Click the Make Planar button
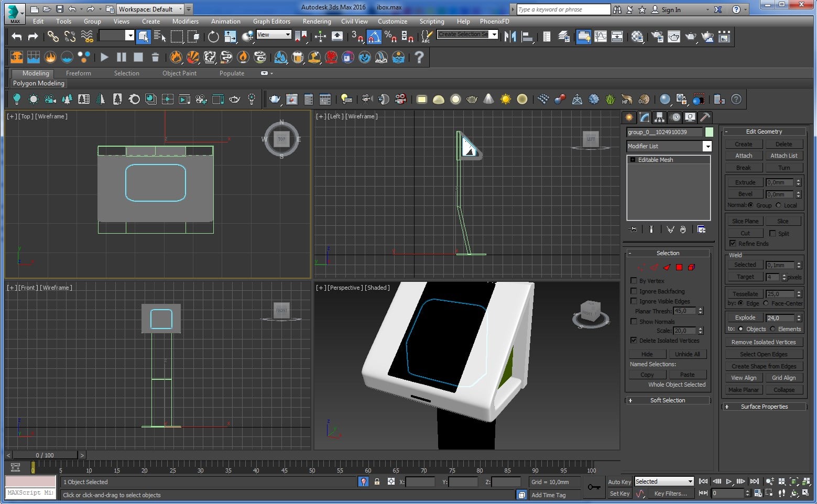Screen dimensions: 817x504 743,390
